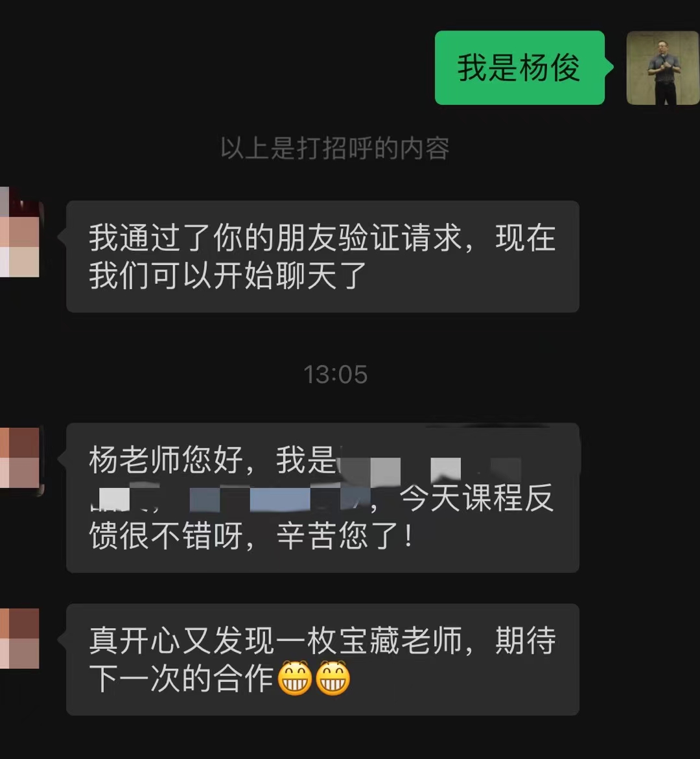Tap the "下一次的合作" text
700x759 pixels.
pyautogui.click(x=181, y=678)
